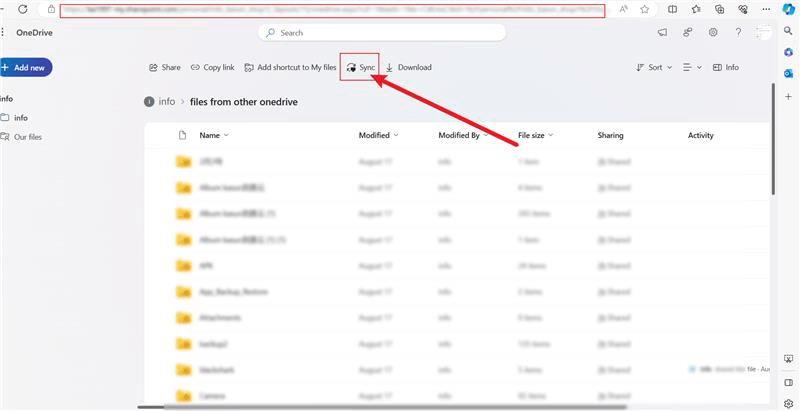Viewport: 800px width, 411px height.
Task: Open the Sort dropdown
Action: [x=655, y=67]
